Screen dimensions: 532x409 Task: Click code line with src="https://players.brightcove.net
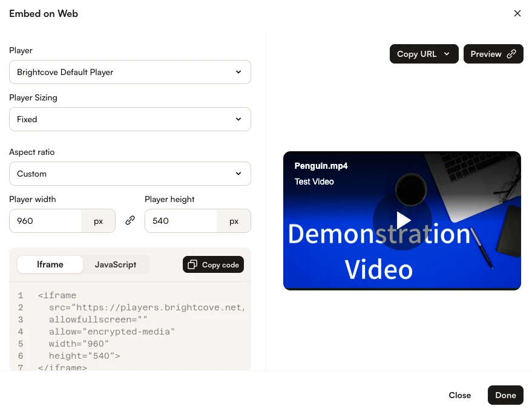click(x=147, y=307)
